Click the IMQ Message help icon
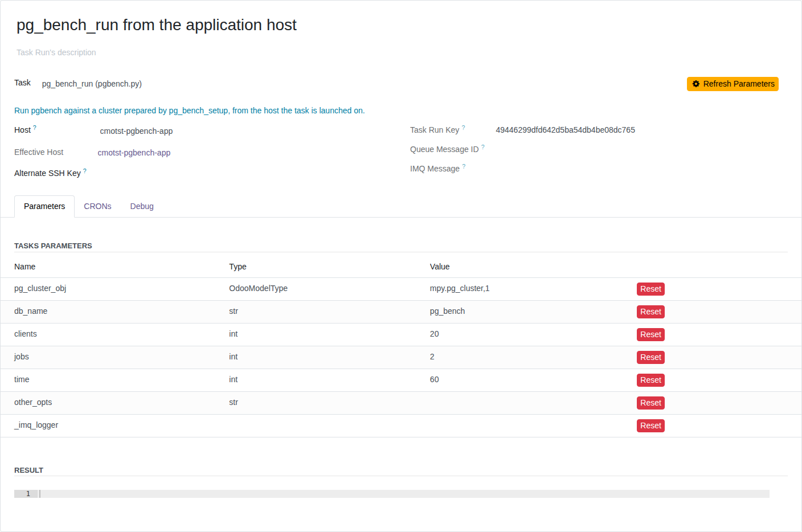The width and height of the screenshot is (802, 532). pyautogui.click(x=464, y=166)
